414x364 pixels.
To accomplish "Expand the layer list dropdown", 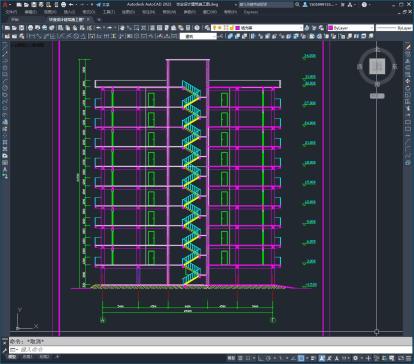I will pyautogui.click(x=301, y=28).
